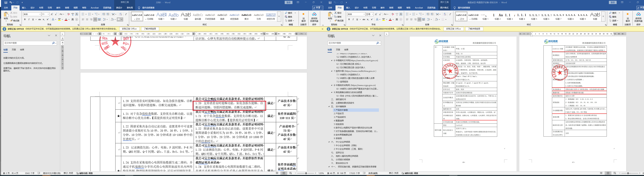
Task: Click the Save icon in the 文档1 title bar
Action: click(x=6, y=3)
